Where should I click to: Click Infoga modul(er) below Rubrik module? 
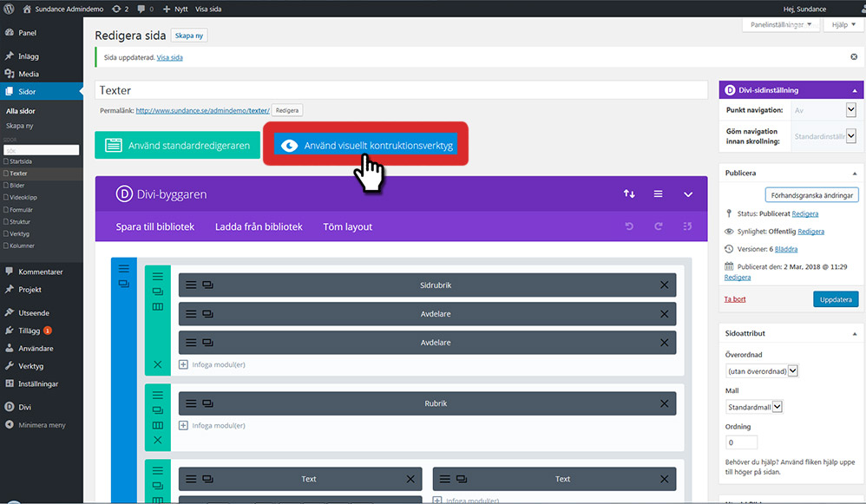pos(212,426)
